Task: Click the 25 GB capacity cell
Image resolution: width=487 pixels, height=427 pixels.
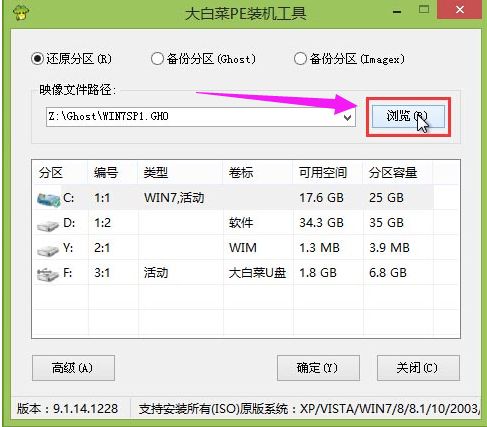Action: tap(386, 198)
